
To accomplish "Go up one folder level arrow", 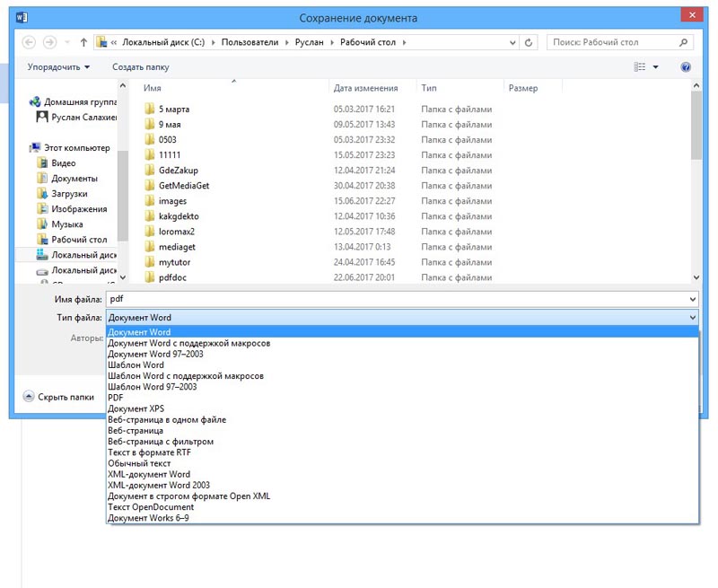I will click(83, 42).
